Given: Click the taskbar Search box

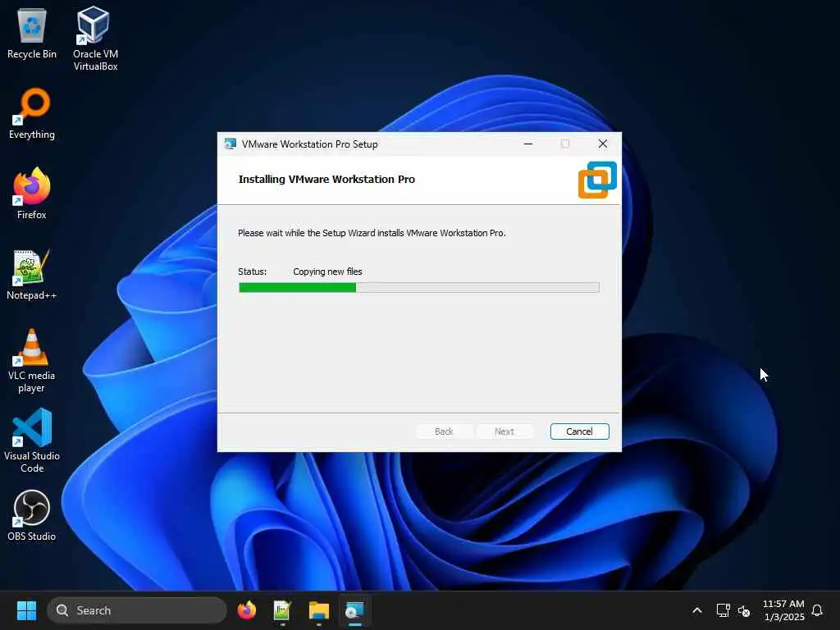Looking at the screenshot, I should point(137,610).
